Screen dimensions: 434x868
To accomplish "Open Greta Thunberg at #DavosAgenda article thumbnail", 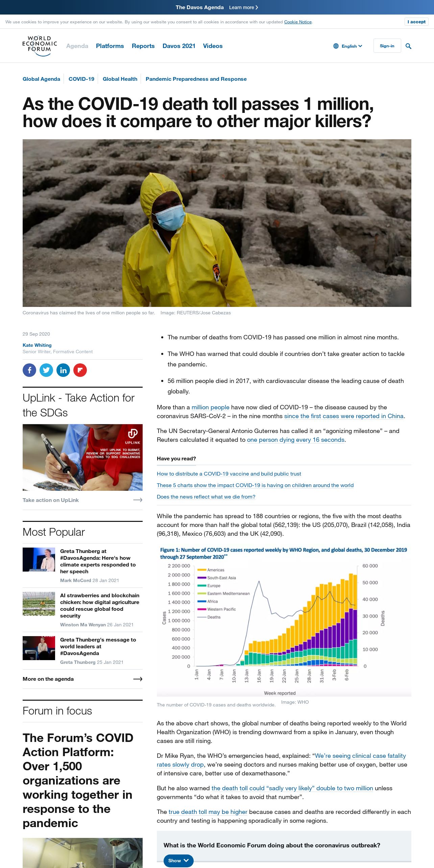I will tap(39, 559).
